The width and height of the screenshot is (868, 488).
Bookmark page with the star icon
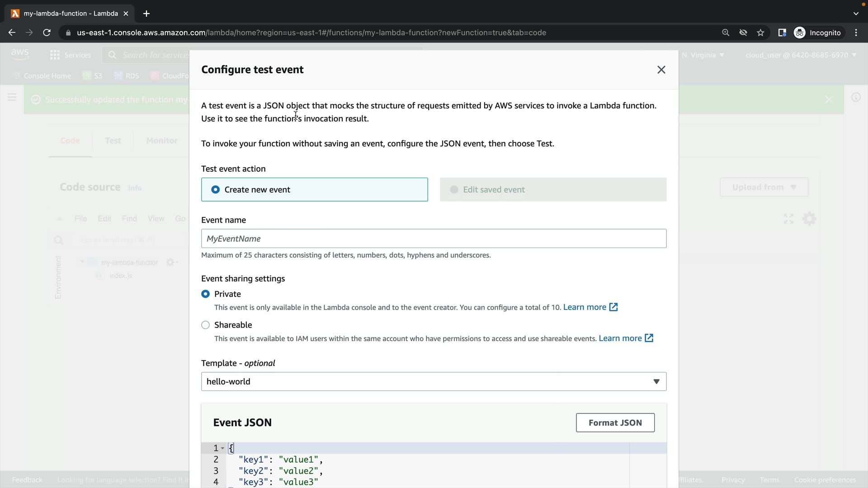click(x=760, y=33)
